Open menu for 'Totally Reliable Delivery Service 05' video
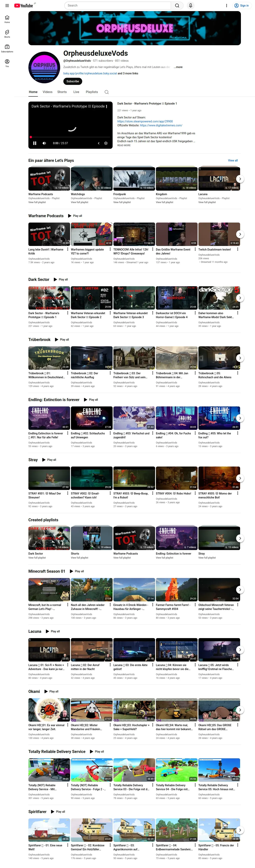255x868 pixels. coord(238,785)
